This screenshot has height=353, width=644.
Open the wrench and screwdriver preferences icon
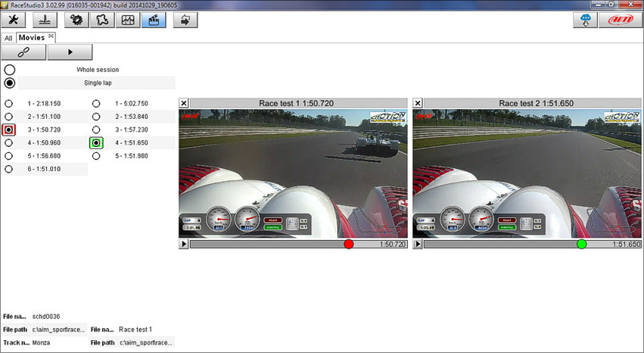[x=13, y=20]
